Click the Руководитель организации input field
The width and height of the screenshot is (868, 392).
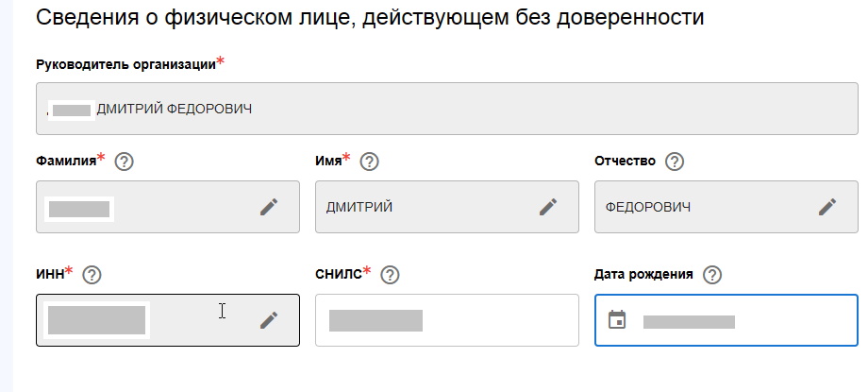(x=446, y=109)
